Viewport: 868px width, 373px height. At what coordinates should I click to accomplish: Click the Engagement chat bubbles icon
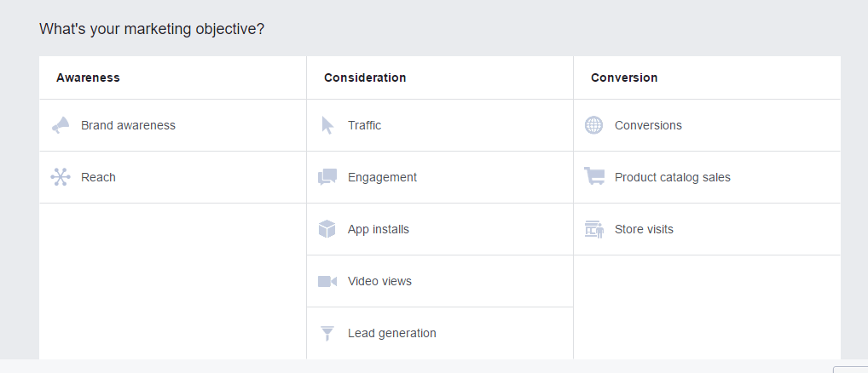[327, 177]
